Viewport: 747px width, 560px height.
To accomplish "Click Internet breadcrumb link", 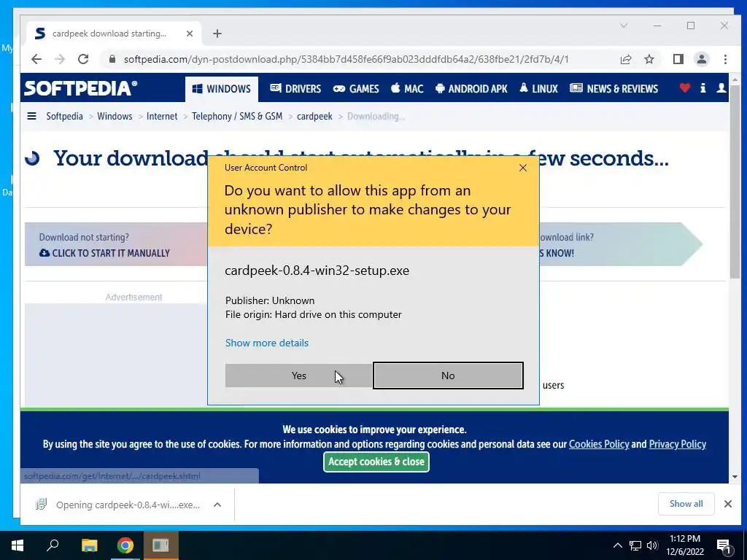I will [x=162, y=116].
